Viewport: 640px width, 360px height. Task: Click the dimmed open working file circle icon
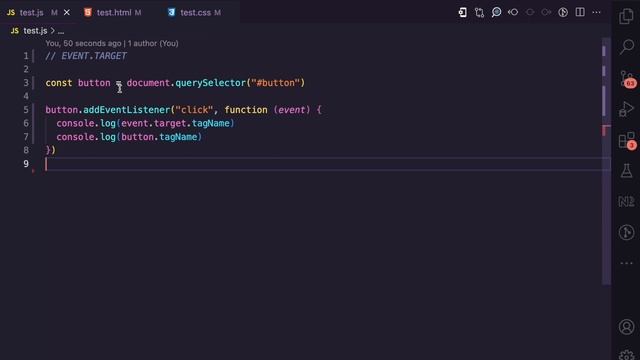click(530, 12)
